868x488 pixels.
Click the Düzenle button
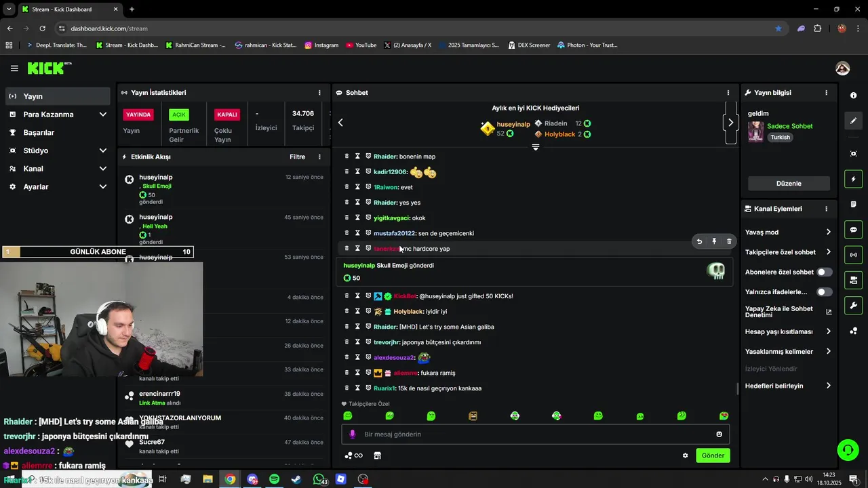click(x=789, y=183)
